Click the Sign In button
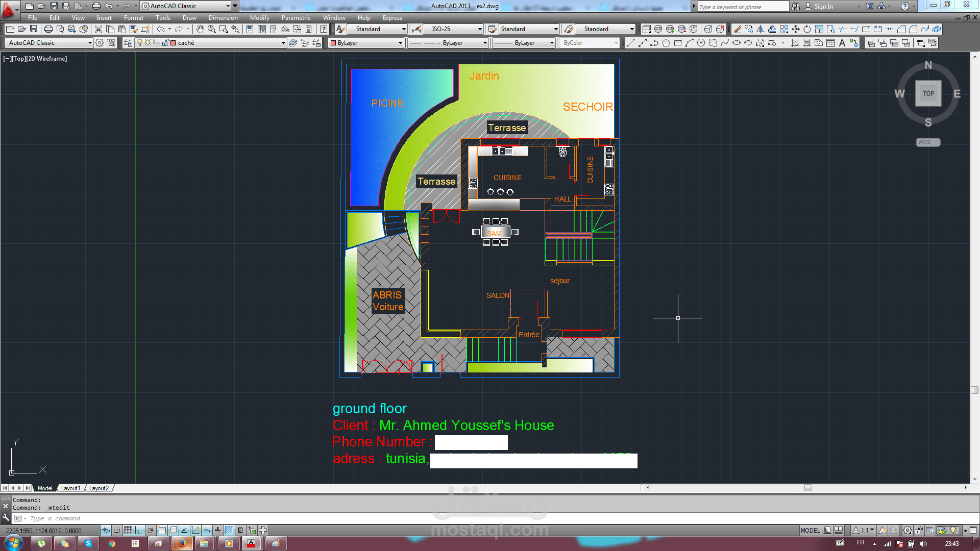 tap(823, 6)
